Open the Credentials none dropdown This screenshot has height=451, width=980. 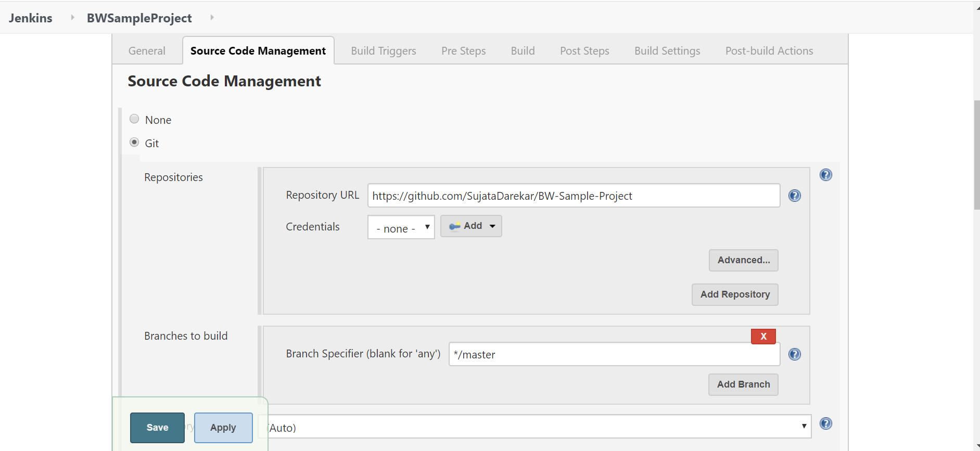coord(401,227)
